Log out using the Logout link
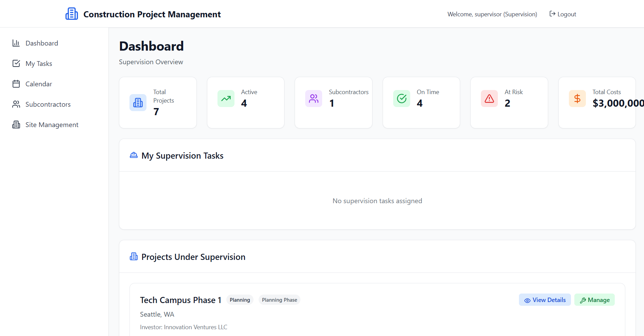The width and height of the screenshot is (644, 336). pos(563,14)
